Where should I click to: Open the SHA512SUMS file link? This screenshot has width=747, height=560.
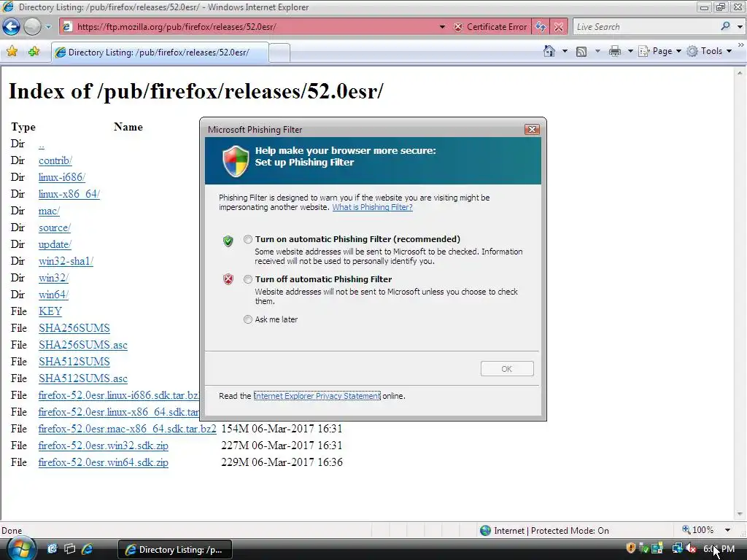[x=74, y=362]
